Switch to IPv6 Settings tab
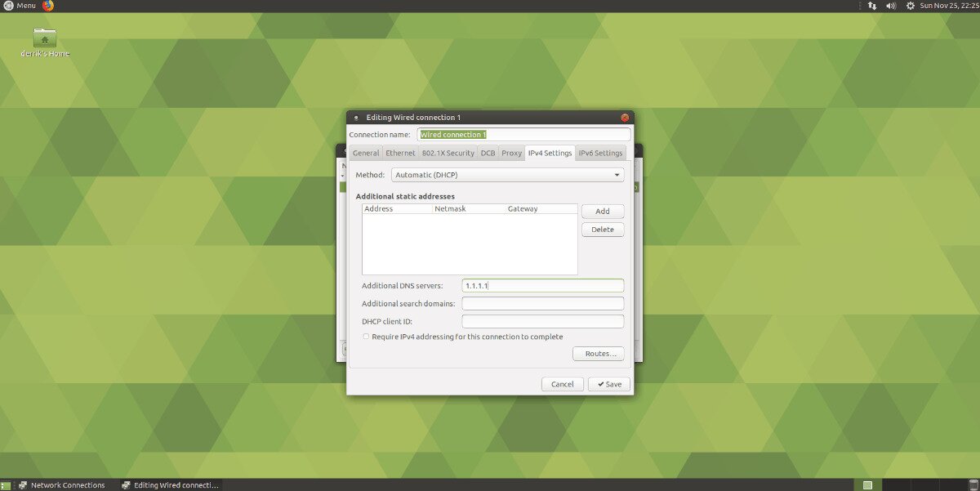The width and height of the screenshot is (980, 491). 600,153
